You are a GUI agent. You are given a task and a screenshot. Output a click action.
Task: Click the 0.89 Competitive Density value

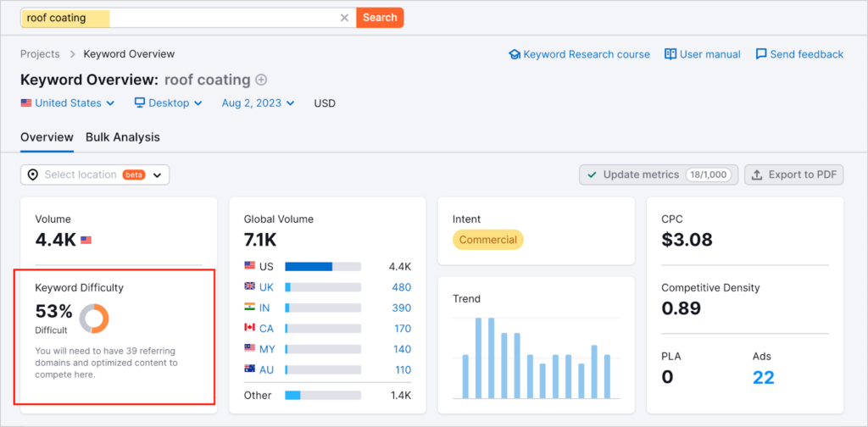[681, 308]
